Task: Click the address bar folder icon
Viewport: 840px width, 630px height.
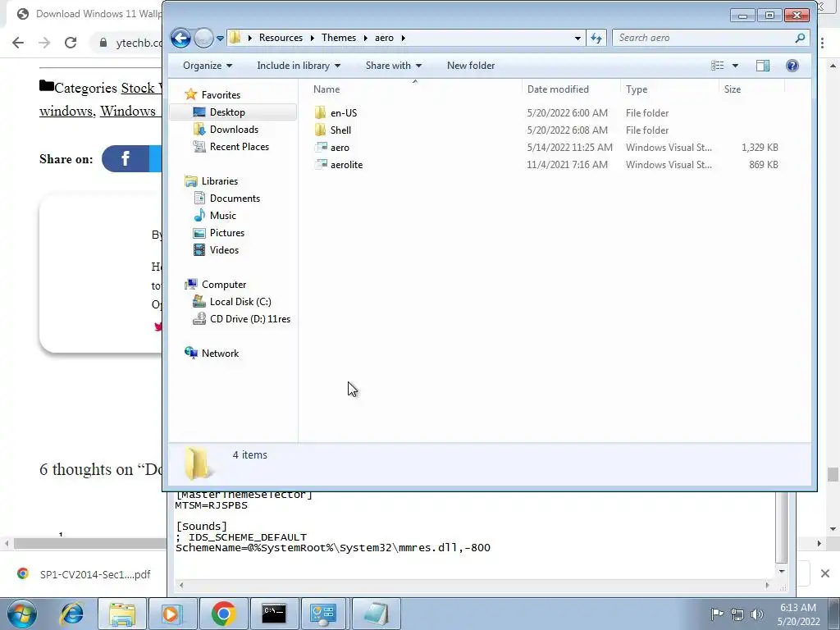Action: point(235,38)
